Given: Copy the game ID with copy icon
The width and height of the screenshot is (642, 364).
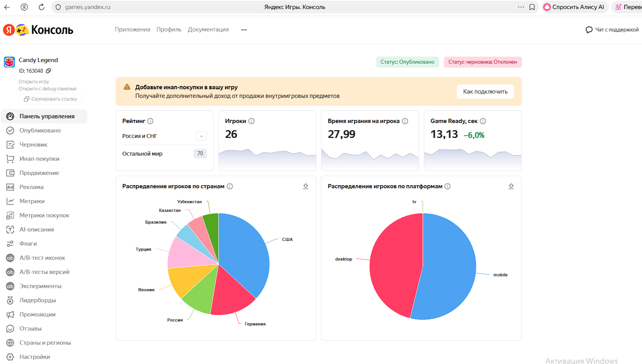Looking at the screenshot, I should pyautogui.click(x=48, y=71).
